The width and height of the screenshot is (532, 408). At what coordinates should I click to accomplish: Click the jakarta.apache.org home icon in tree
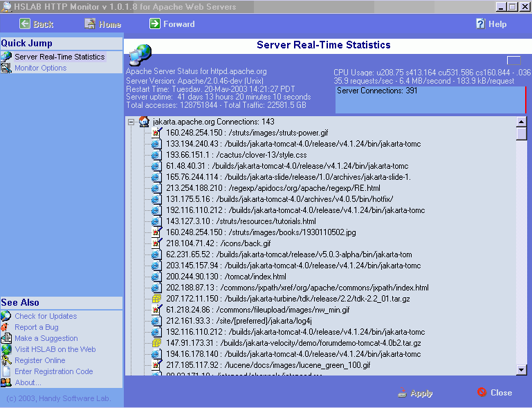point(144,122)
